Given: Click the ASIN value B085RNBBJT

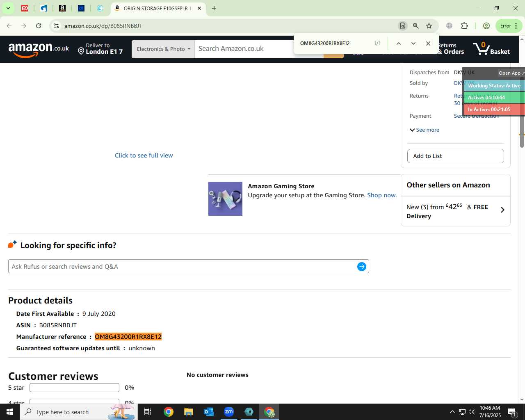Looking at the screenshot, I should [58, 325].
